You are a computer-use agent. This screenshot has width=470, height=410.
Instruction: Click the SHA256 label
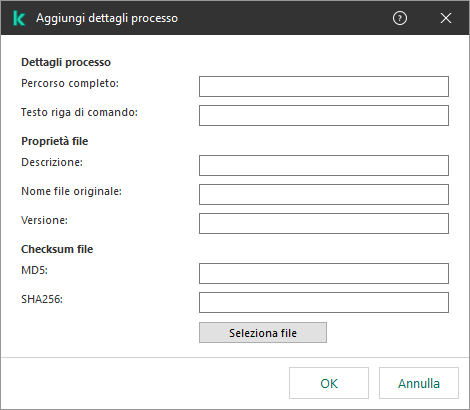pyautogui.click(x=42, y=299)
